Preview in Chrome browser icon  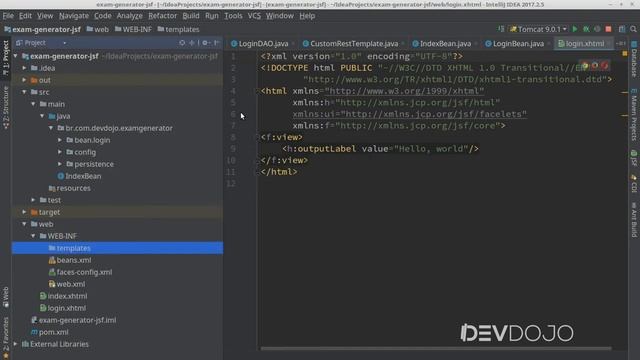(x=585, y=66)
